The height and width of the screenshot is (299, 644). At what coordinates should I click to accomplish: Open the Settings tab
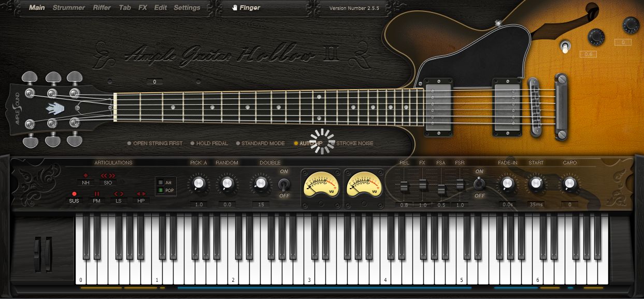tap(187, 8)
